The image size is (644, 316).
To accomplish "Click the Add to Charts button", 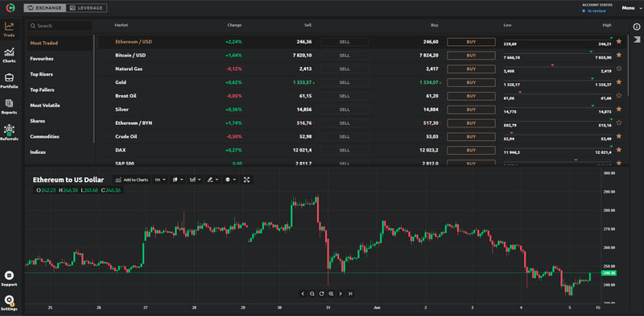I will click(131, 180).
